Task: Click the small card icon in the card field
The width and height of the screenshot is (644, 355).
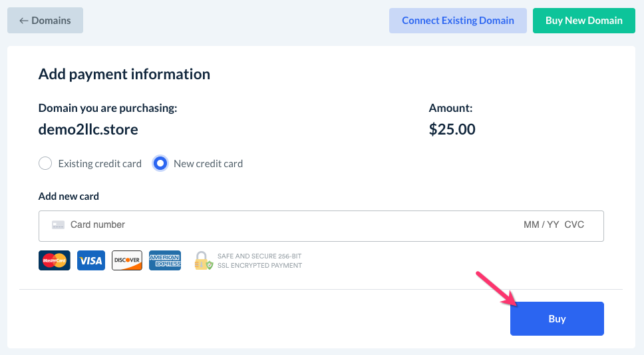Action: [58, 225]
